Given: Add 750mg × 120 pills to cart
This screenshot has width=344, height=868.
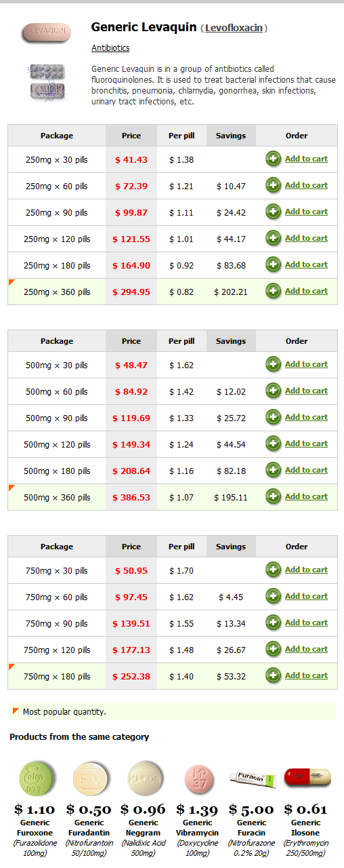Looking at the screenshot, I should coord(306,649).
